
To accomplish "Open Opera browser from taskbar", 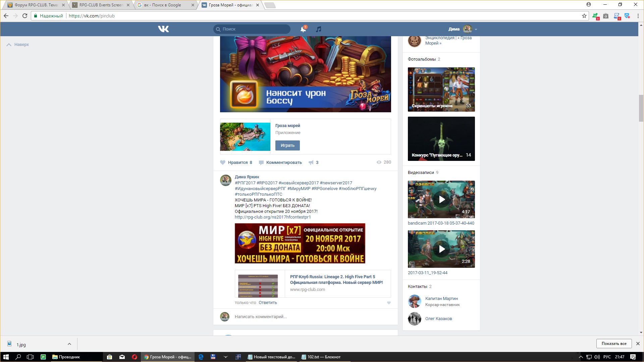I will (x=135, y=357).
